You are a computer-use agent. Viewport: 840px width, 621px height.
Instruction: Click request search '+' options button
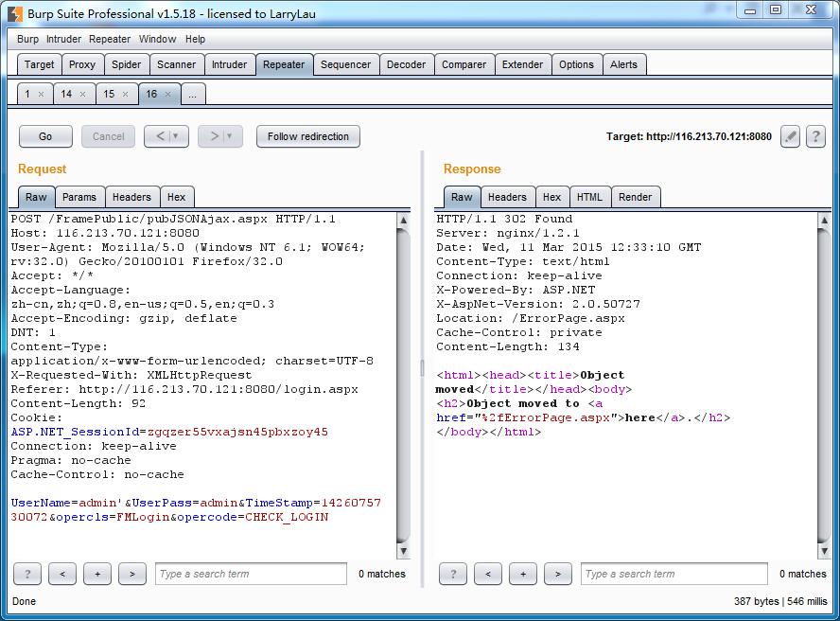97,574
